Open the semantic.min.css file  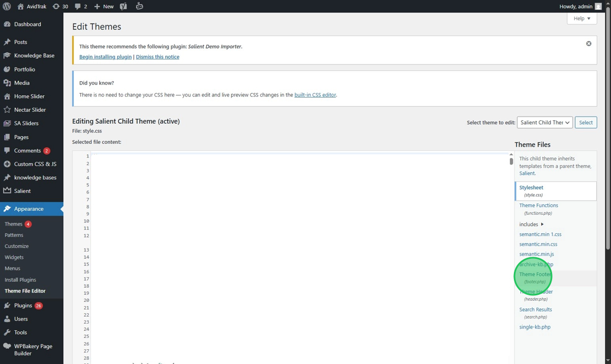[x=538, y=244]
